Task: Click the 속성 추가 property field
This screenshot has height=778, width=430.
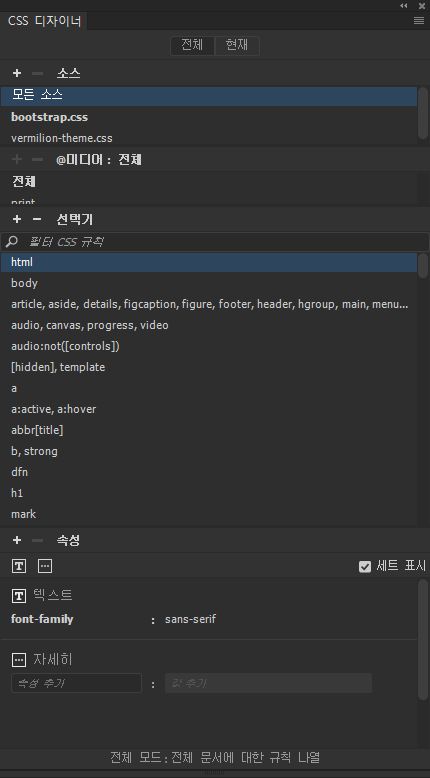Action: (x=76, y=683)
